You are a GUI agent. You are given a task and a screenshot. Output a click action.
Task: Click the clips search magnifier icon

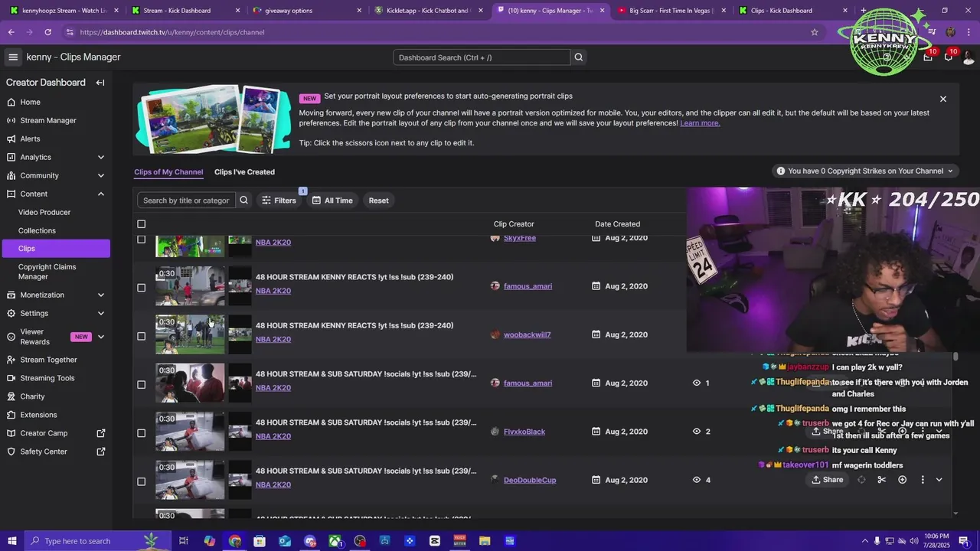[243, 201]
